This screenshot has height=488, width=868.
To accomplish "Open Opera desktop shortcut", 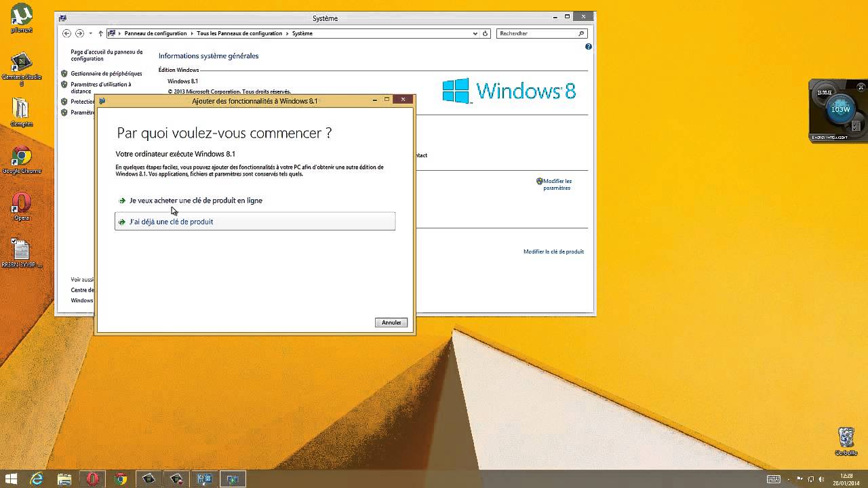I will pyautogui.click(x=22, y=207).
